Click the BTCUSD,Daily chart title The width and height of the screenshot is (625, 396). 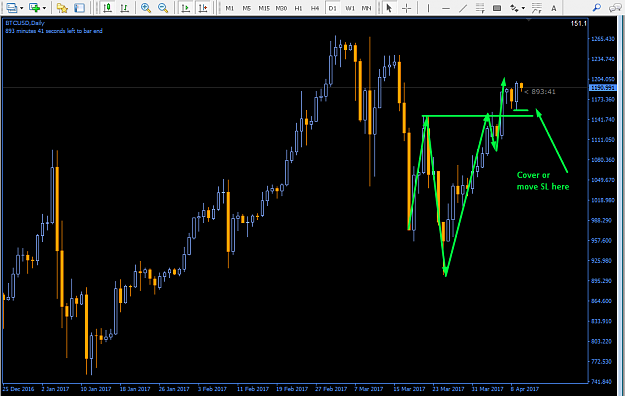click(x=25, y=23)
